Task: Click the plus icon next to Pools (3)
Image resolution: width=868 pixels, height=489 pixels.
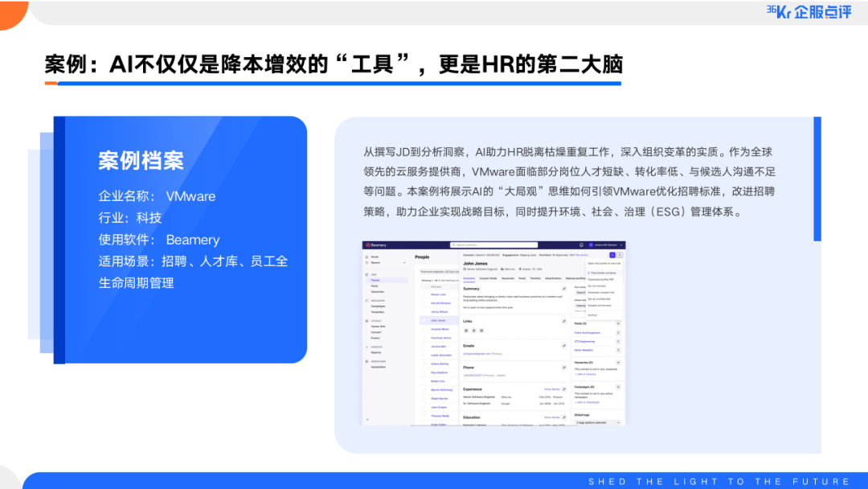Action: (x=618, y=323)
